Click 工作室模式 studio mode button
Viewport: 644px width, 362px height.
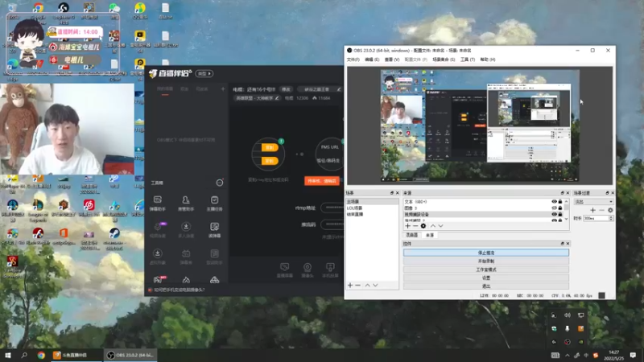point(486,269)
